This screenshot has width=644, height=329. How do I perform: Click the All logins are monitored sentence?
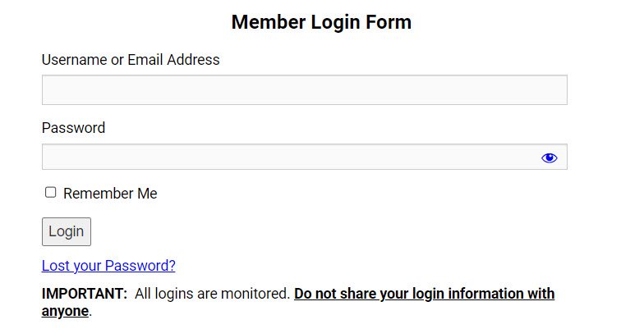(213, 294)
